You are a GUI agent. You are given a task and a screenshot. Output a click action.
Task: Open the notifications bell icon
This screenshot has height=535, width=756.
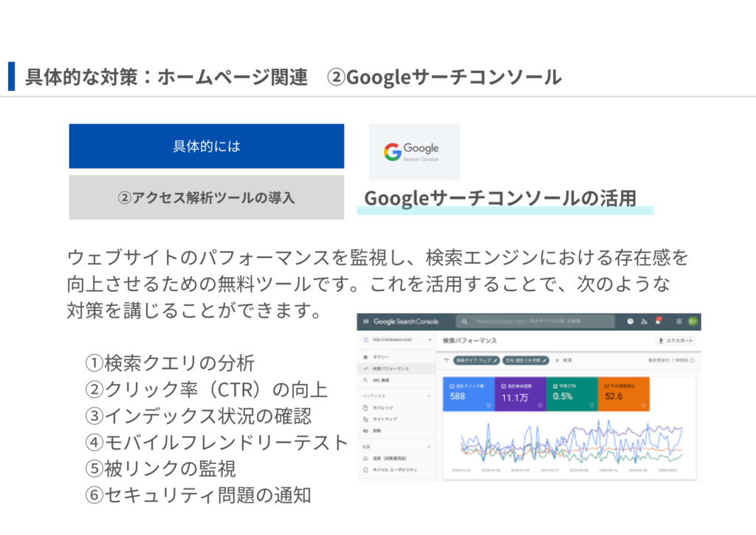click(x=659, y=321)
